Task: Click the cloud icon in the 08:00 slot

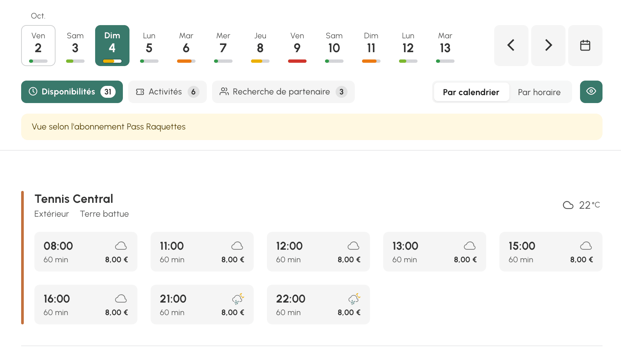Action: tap(121, 246)
